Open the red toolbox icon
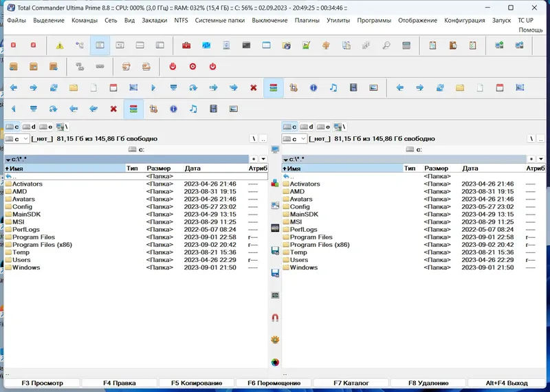 click(x=186, y=45)
